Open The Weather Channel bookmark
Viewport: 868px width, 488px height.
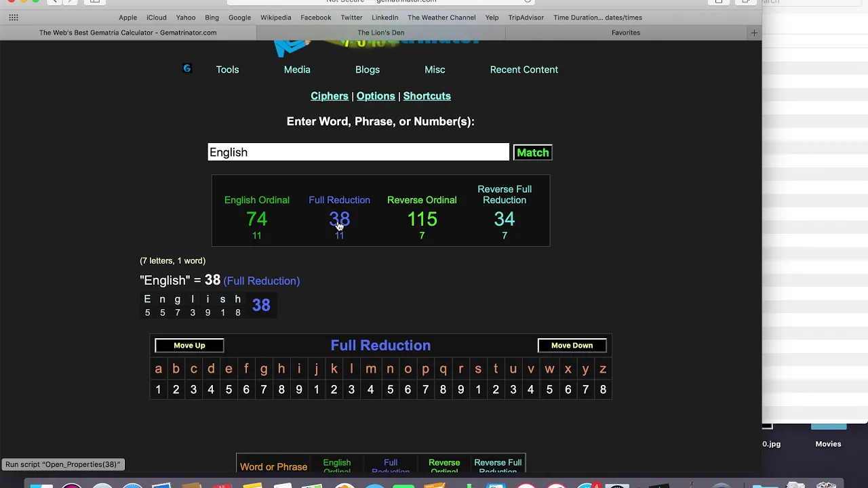[441, 18]
